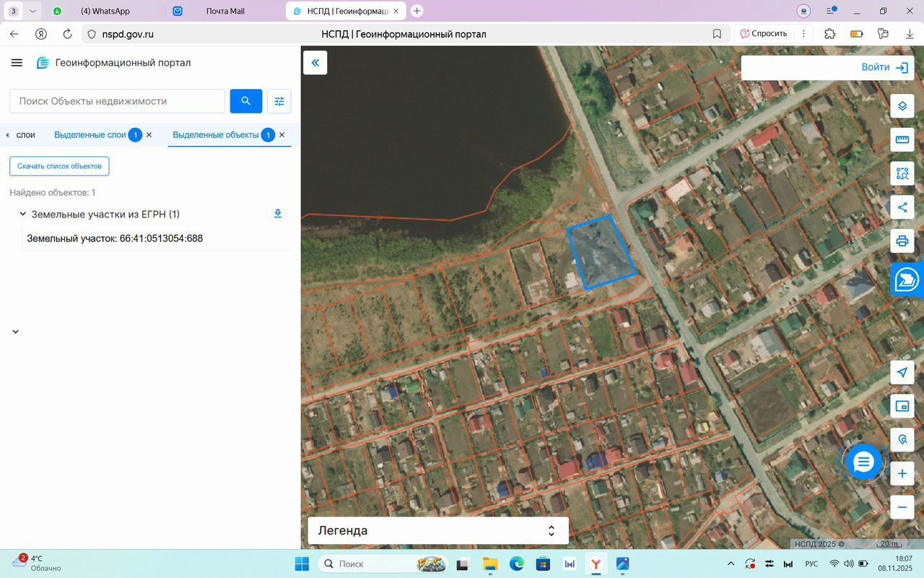Bookmark the page in address bar
The image size is (924, 578).
pyautogui.click(x=717, y=34)
